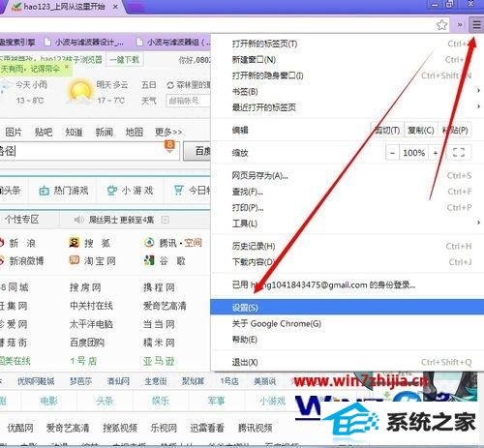This screenshot has width=484, height=448.
Task: Open the 小波与滤波器组 bookmark
Action: pos(173,42)
